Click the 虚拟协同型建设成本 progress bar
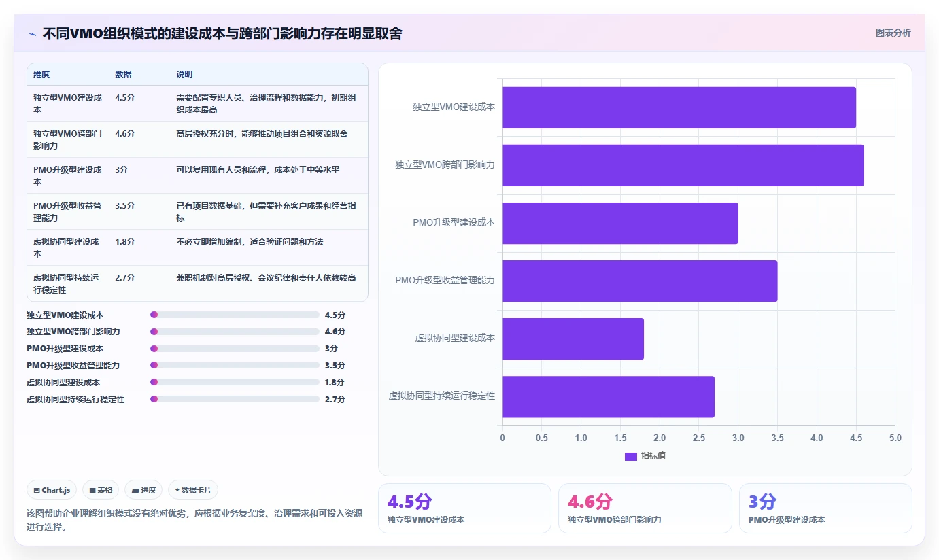Image resolution: width=939 pixels, height=560 pixels. pos(235,382)
